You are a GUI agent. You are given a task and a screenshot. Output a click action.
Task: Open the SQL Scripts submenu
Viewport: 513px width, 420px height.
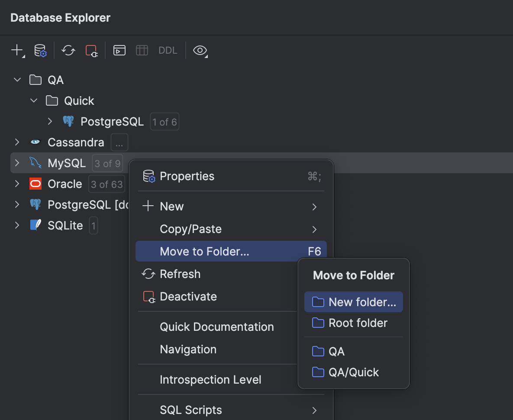[190, 410]
